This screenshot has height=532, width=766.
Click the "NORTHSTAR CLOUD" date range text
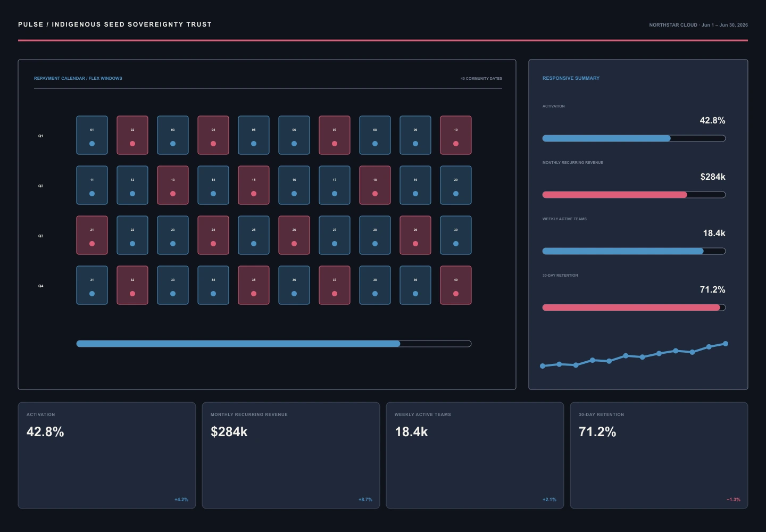tap(698, 25)
